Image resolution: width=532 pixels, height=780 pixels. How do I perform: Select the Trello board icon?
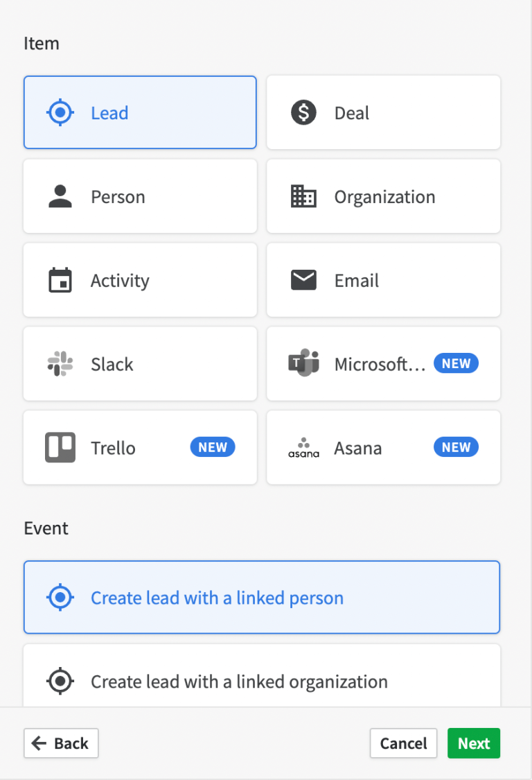click(x=60, y=447)
